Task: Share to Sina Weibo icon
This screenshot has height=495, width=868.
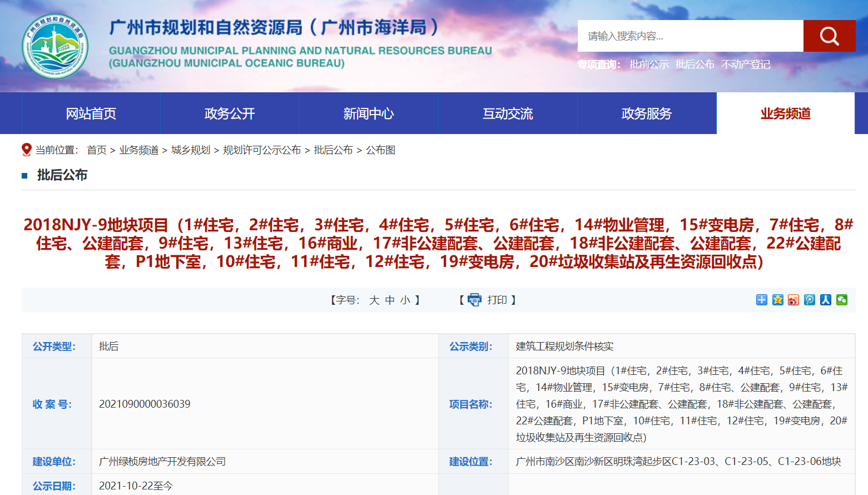Action: coord(793,300)
